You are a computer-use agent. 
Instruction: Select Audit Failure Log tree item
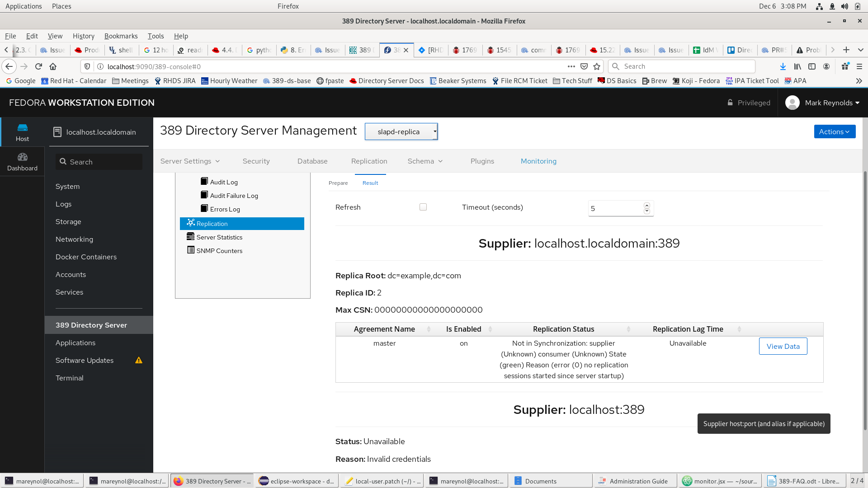(x=229, y=196)
